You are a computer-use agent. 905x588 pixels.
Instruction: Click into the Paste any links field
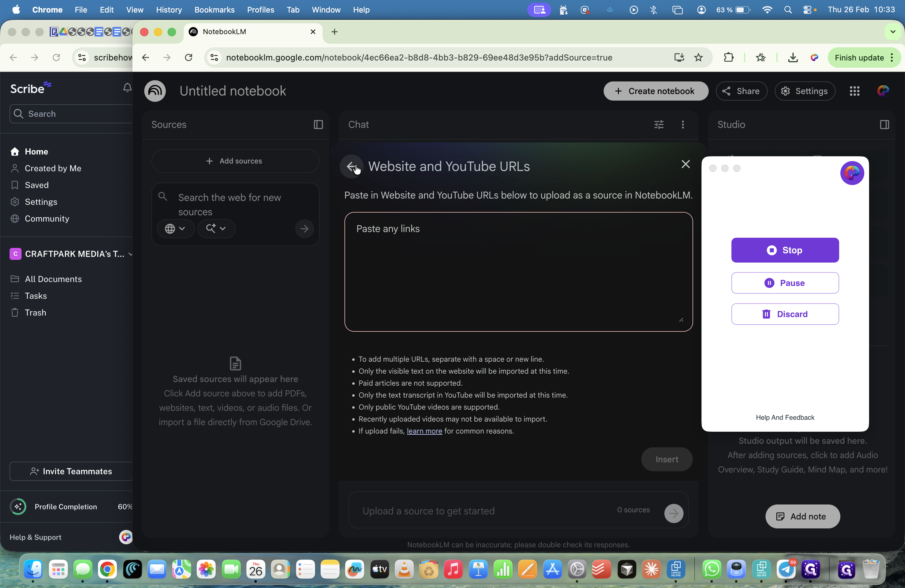[518, 272]
